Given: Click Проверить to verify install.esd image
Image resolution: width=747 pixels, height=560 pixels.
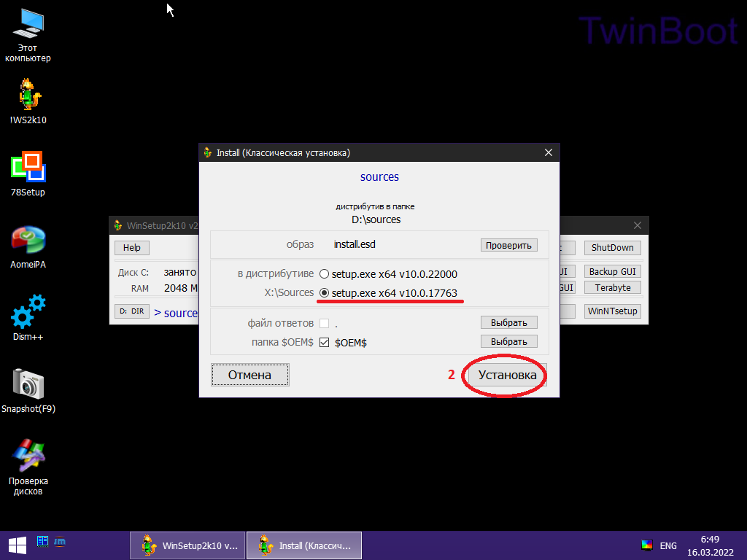Looking at the screenshot, I should click(508, 245).
